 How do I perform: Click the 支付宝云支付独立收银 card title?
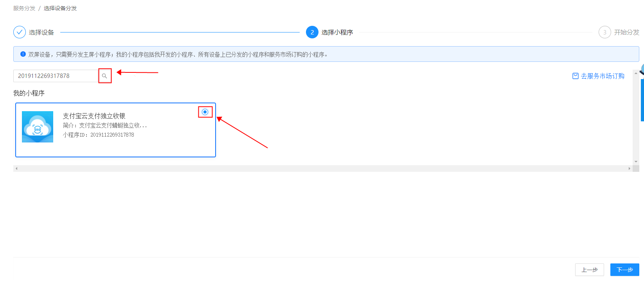click(94, 116)
